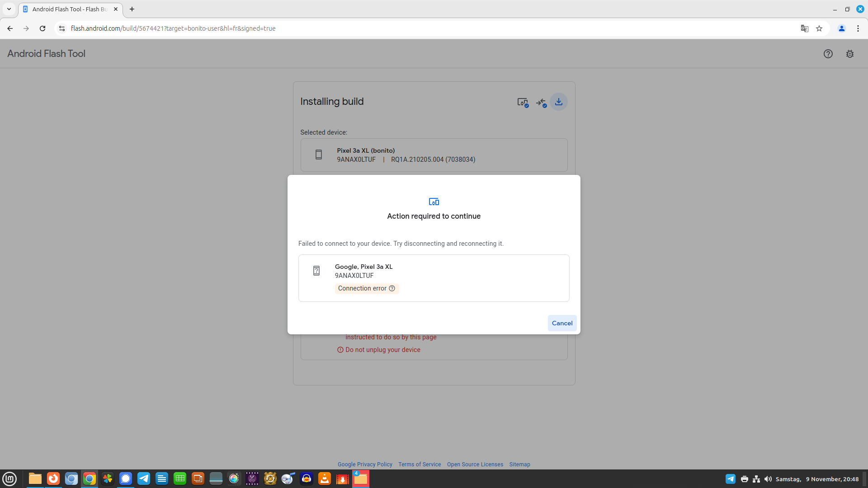Click build number RQ1A.210205.004 (7038034)
868x488 pixels.
click(x=433, y=160)
